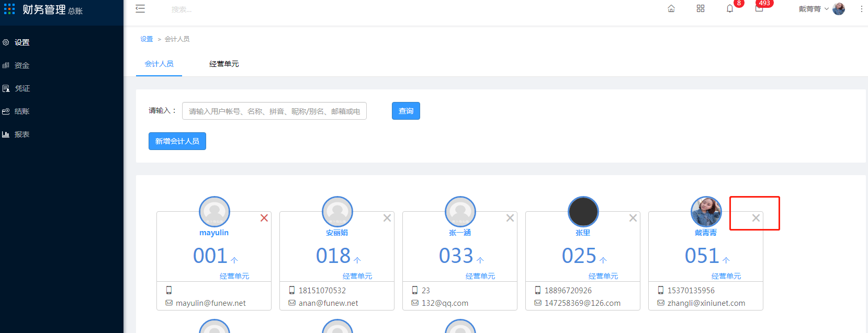This screenshot has width=868, height=333.
Task: Click the up arrow beside 033
Action: coord(480,260)
